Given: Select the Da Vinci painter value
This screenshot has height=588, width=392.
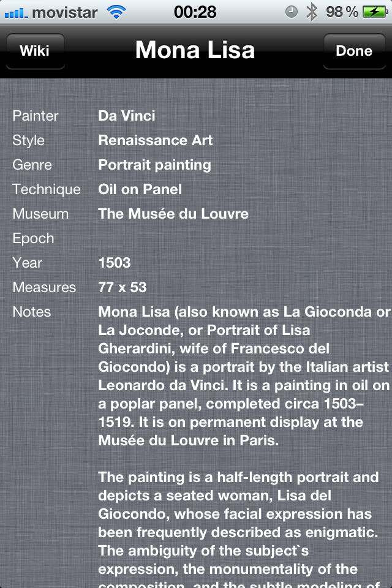Looking at the screenshot, I should [x=127, y=116].
